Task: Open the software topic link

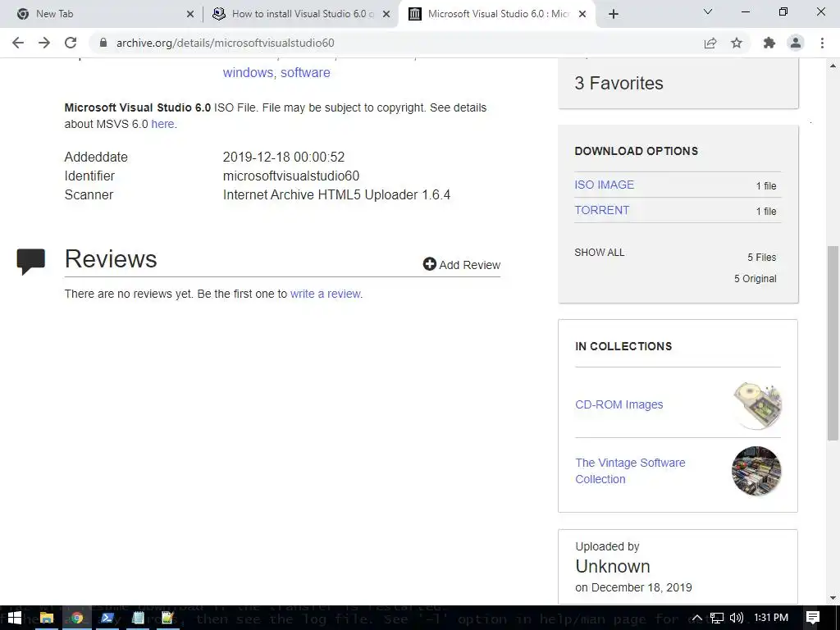Action: pos(305,72)
